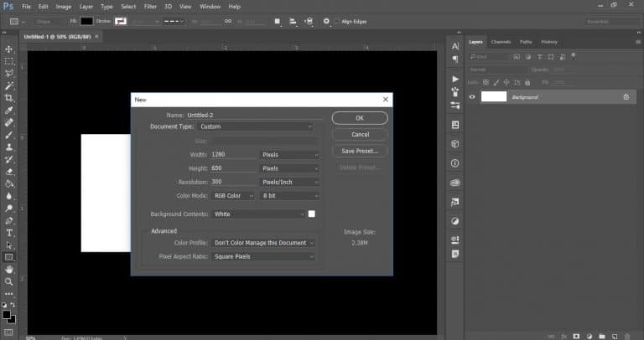Image resolution: width=644 pixels, height=340 pixels.
Task: Select the Crop tool
Action: point(9,98)
